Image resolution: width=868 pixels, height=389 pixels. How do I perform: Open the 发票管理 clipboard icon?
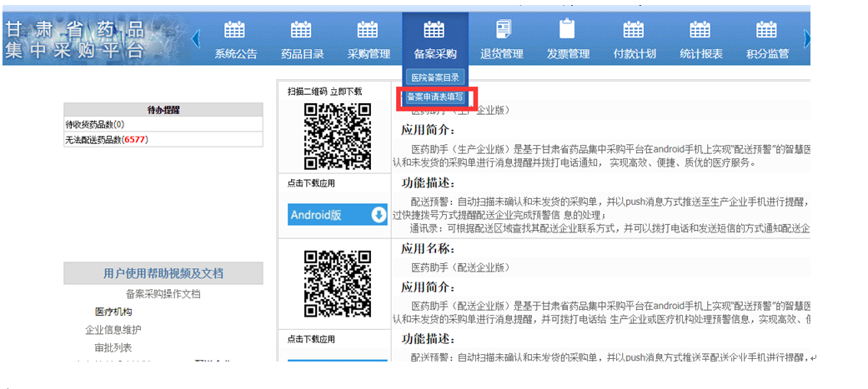pyautogui.click(x=568, y=29)
